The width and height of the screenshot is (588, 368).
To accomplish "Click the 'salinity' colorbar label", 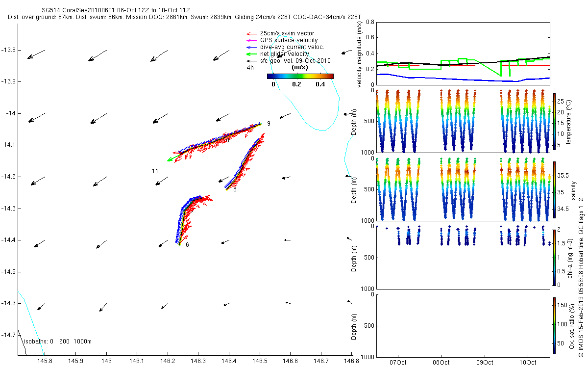I will tap(574, 190).
